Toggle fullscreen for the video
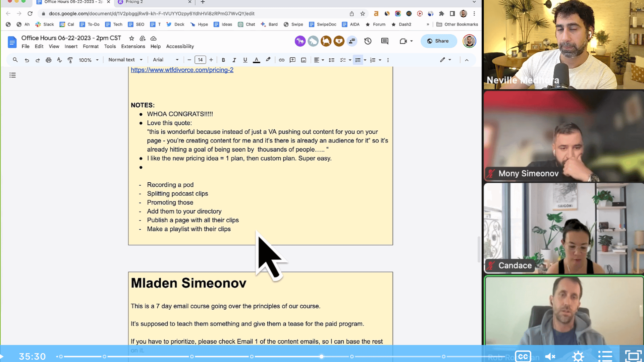The width and height of the screenshot is (644, 362). click(633, 356)
